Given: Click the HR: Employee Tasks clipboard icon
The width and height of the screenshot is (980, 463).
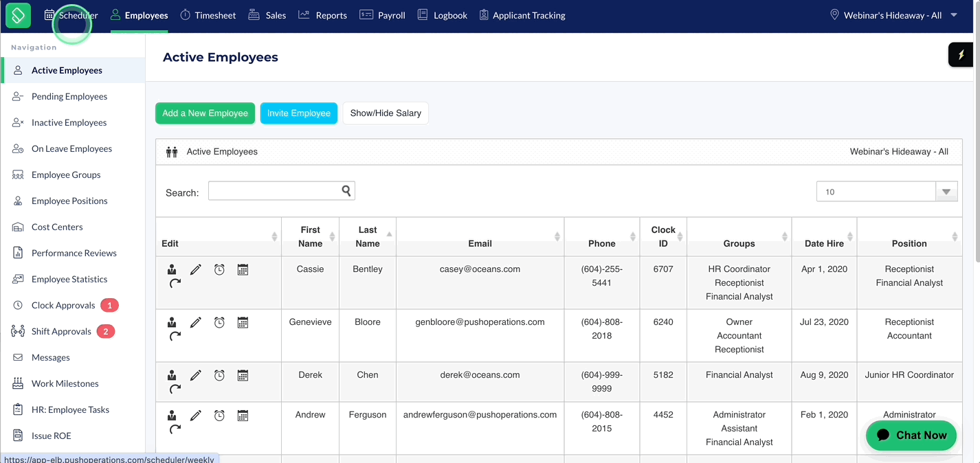Looking at the screenshot, I should pos(18,409).
